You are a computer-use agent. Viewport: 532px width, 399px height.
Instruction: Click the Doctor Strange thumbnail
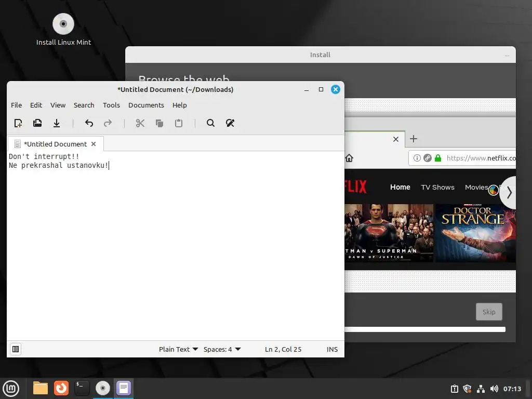[x=476, y=233]
